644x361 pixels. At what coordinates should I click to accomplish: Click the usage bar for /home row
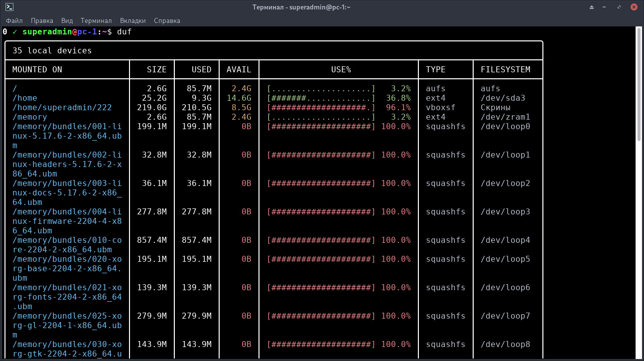pos(321,98)
